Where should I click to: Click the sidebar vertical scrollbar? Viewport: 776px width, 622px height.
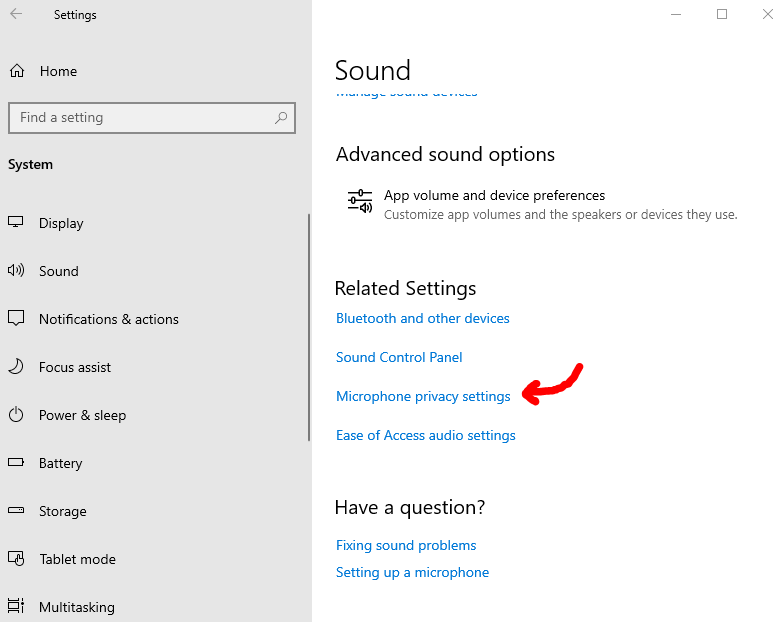[x=309, y=330]
